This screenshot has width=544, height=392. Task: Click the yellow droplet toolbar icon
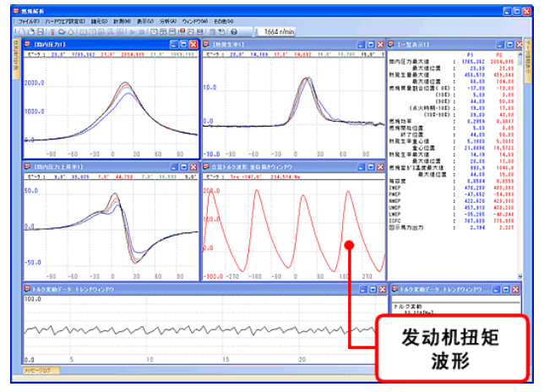coord(71,32)
